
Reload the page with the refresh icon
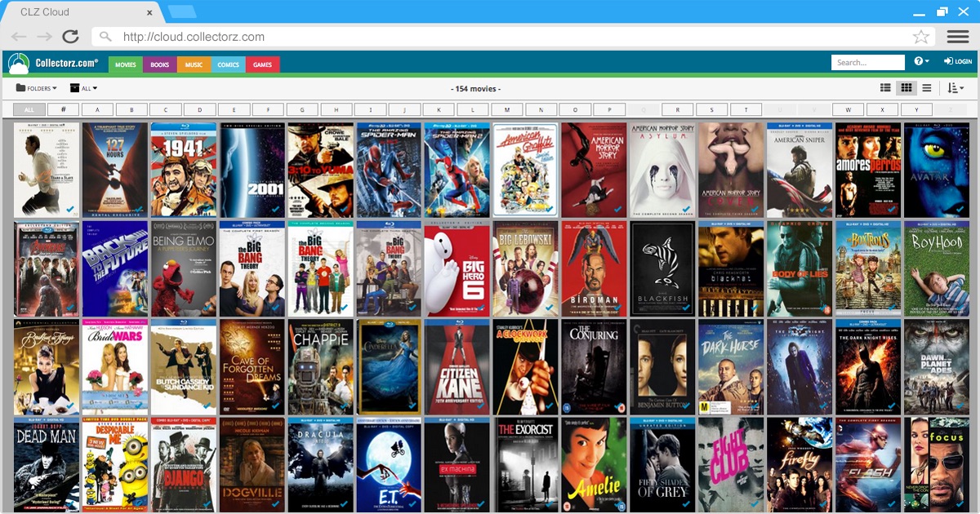pyautogui.click(x=70, y=37)
